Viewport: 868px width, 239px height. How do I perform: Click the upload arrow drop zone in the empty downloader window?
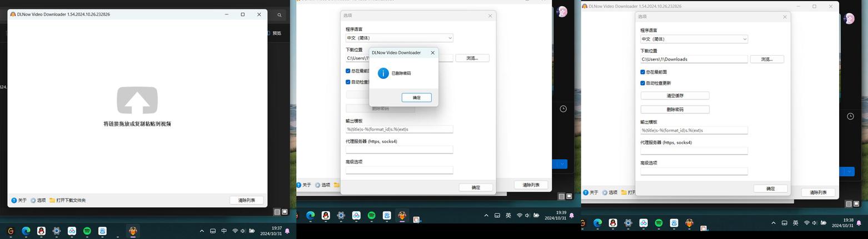(x=137, y=101)
